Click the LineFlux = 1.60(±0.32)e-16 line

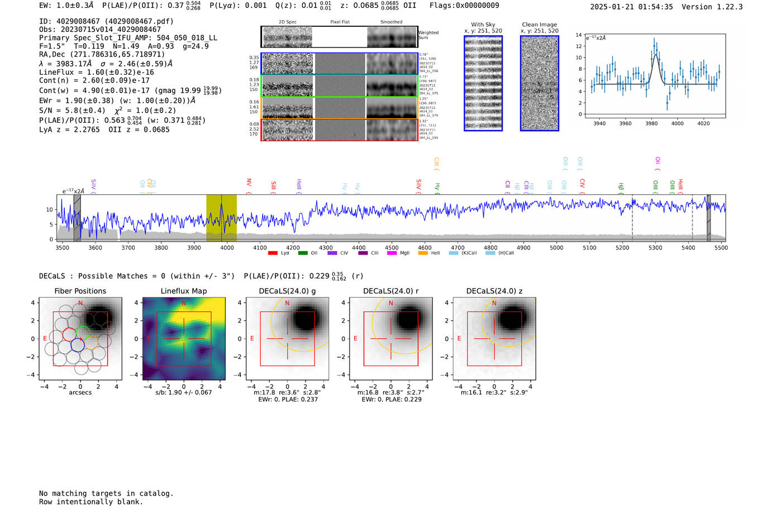tap(97, 72)
